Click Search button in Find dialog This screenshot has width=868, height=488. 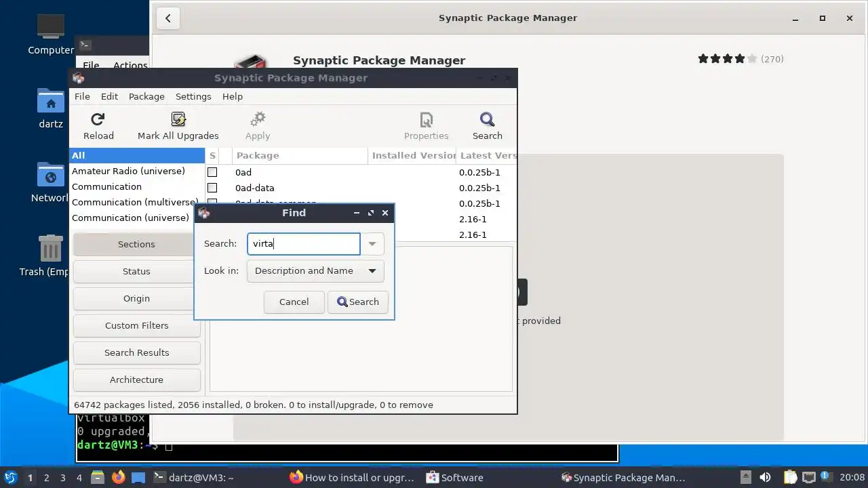(358, 302)
